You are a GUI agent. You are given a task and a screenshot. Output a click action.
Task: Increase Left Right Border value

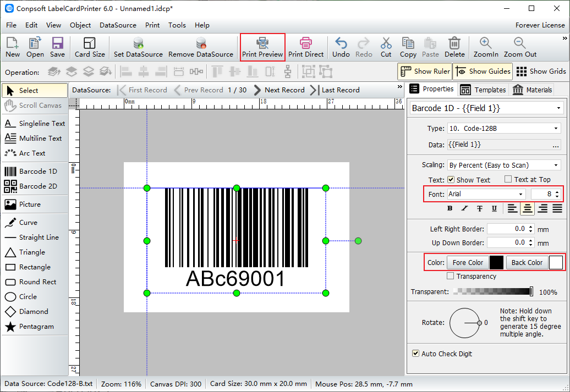tap(531, 227)
